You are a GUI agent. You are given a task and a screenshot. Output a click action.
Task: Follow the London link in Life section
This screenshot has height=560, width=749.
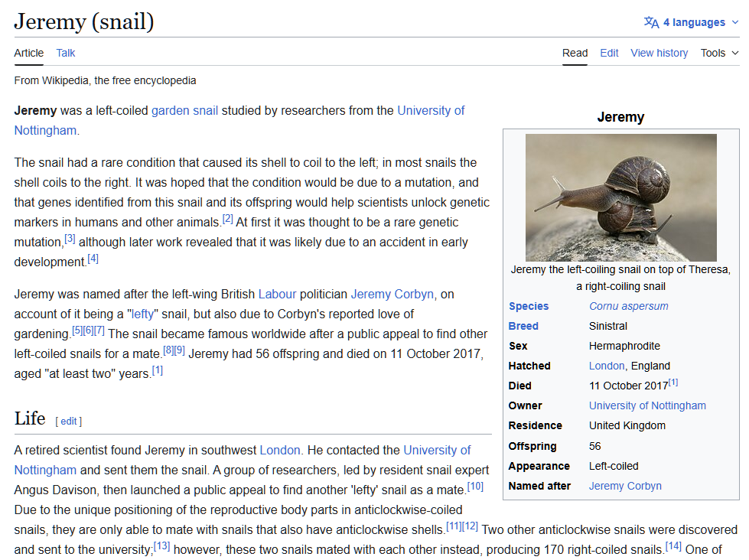[x=280, y=450]
